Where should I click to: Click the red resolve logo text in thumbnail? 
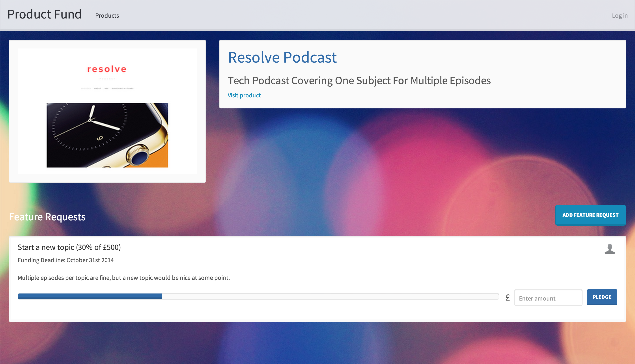[x=107, y=69]
